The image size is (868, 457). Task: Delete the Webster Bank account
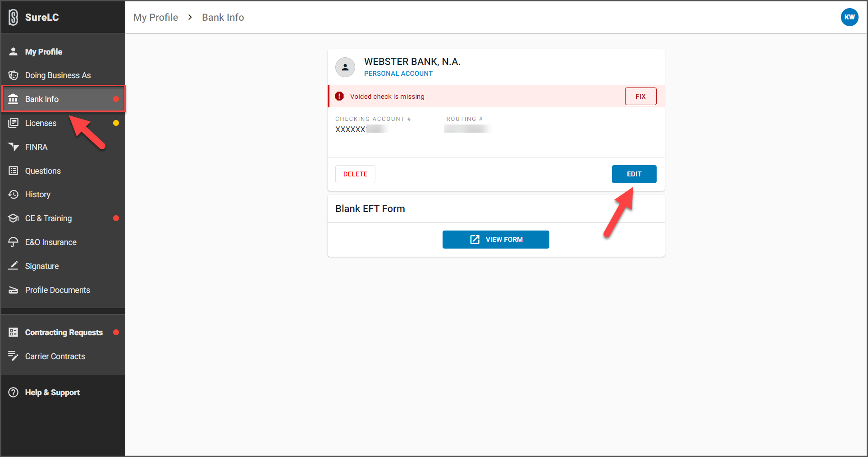pyautogui.click(x=355, y=174)
